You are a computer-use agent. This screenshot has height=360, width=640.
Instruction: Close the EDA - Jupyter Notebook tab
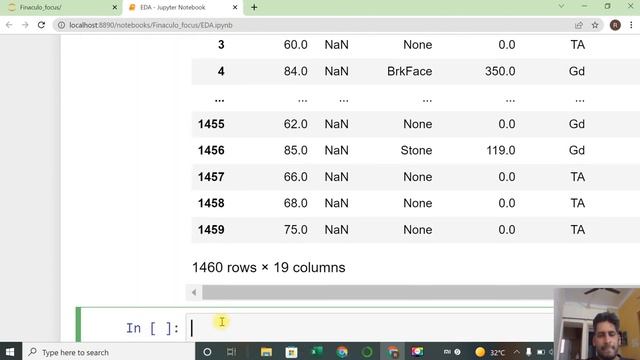235,7
